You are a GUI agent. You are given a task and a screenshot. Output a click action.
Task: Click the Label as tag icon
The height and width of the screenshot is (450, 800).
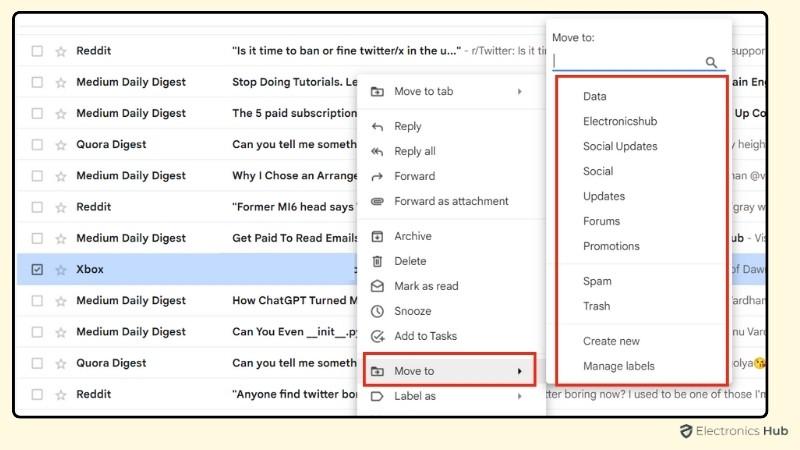coord(377,396)
